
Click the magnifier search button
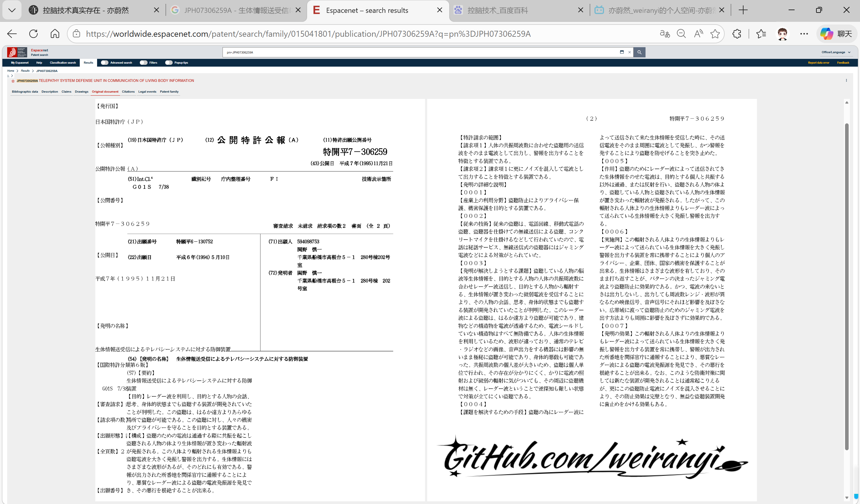pyautogui.click(x=640, y=52)
